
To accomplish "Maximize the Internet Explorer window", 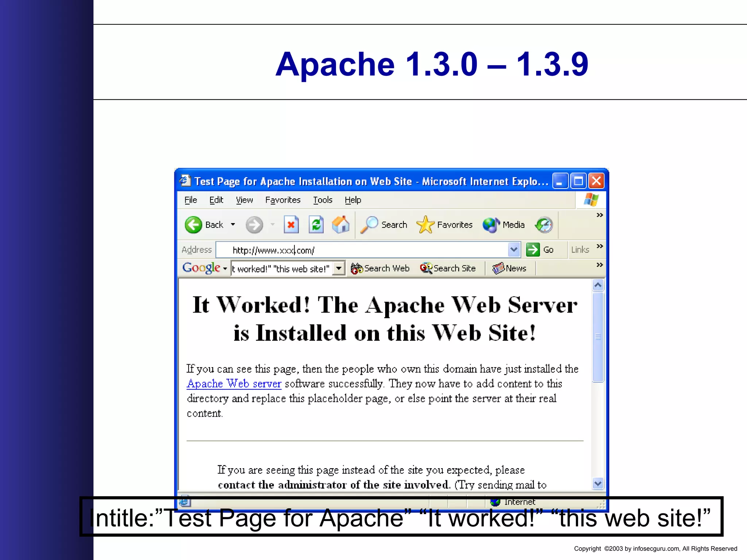I will [x=578, y=181].
